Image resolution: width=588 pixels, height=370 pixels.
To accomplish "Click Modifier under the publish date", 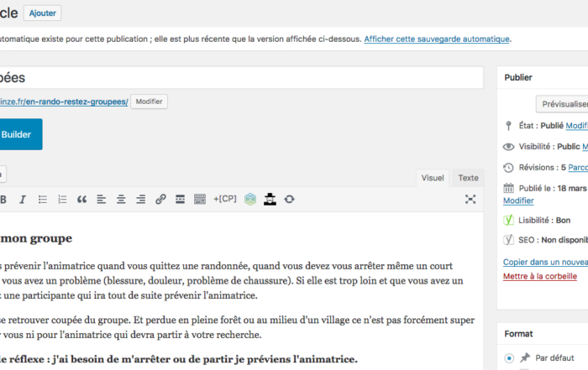I will [517, 201].
